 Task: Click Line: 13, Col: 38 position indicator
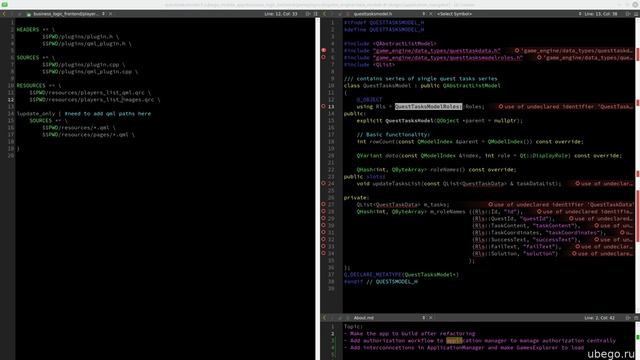(x=600, y=14)
